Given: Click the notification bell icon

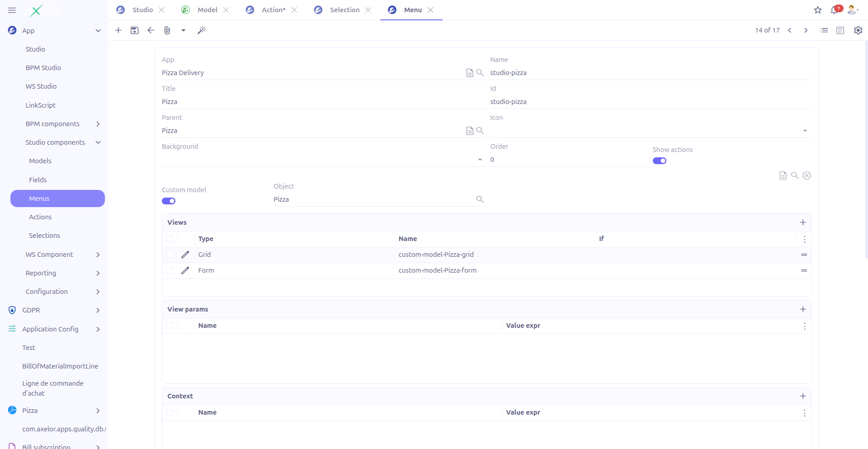Looking at the screenshot, I should coord(835,10).
